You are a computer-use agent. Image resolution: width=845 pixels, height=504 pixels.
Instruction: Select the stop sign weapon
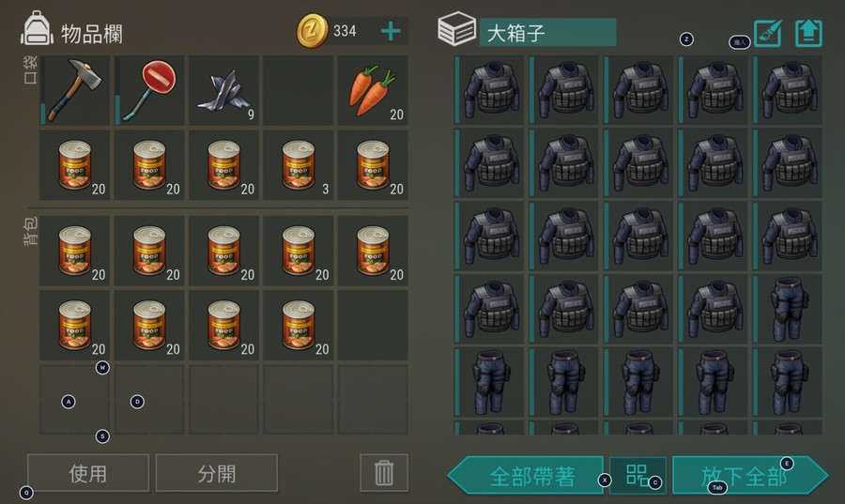[x=149, y=90]
